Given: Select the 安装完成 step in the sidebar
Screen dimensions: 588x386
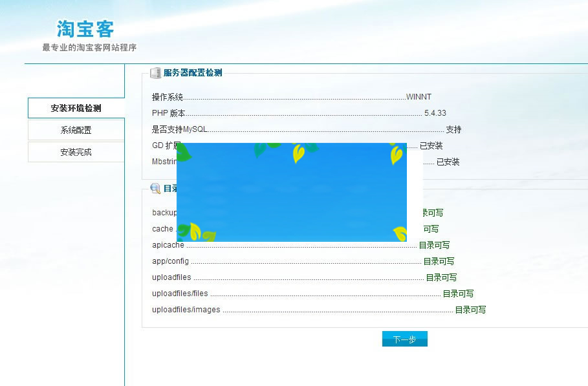Looking at the screenshot, I should [76, 151].
